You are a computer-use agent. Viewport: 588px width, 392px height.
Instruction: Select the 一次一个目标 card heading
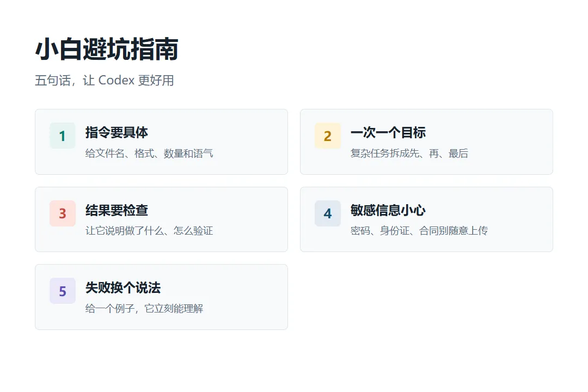point(388,132)
